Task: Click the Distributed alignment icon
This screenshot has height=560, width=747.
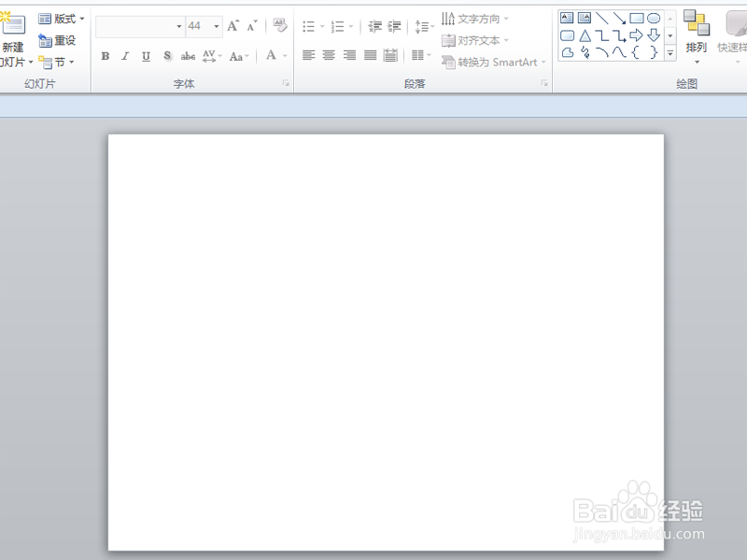Action: click(x=390, y=56)
